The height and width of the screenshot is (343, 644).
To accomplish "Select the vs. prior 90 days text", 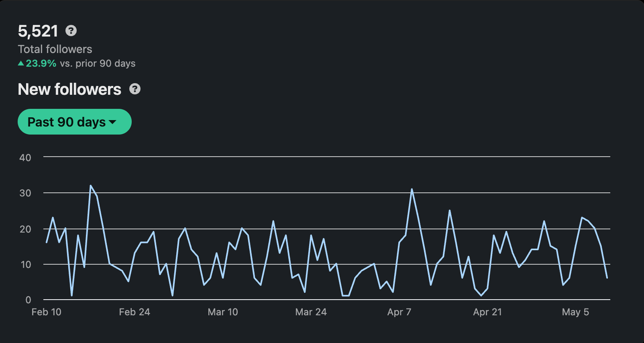I will pos(98,63).
